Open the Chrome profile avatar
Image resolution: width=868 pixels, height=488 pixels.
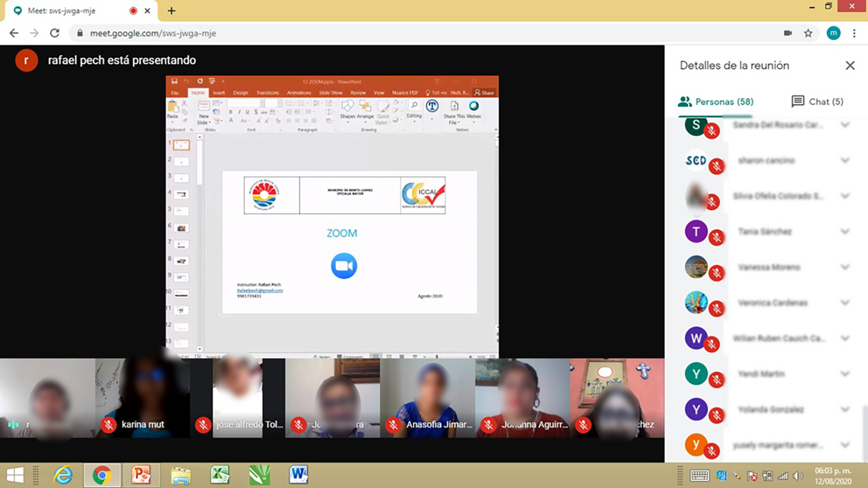click(833, 33)
